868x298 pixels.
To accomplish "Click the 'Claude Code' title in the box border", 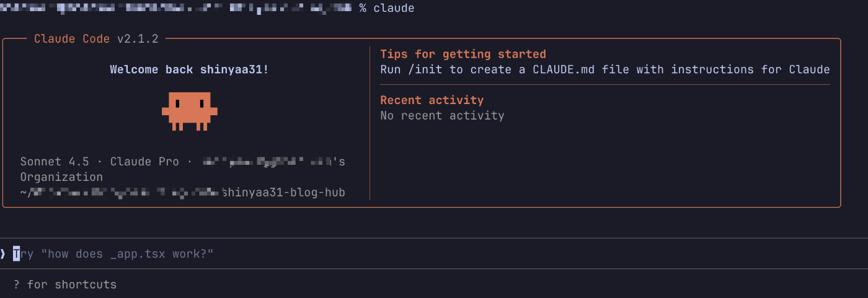I will pyautogui.click(x=73, y=39).
